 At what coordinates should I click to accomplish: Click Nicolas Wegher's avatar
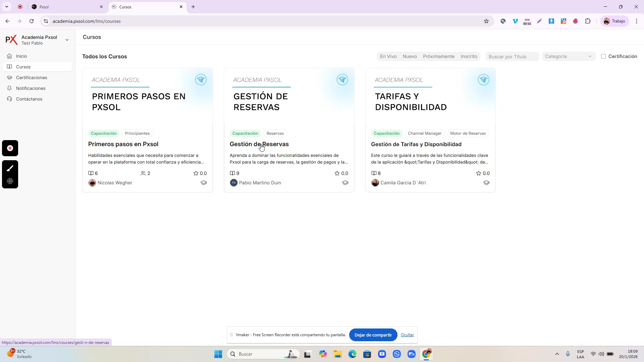(92, 183)
